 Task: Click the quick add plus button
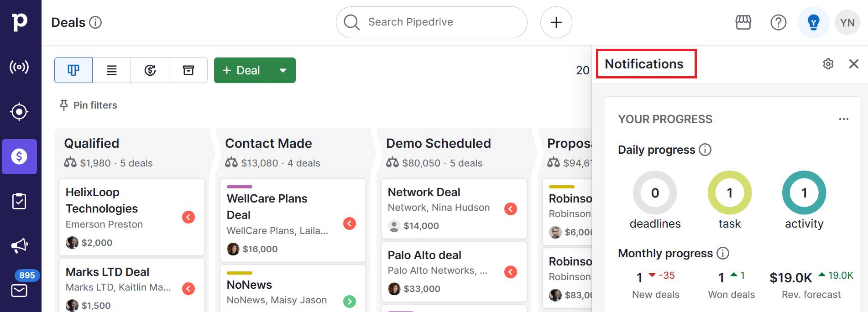pyautogui.click(x=556, y=22)
